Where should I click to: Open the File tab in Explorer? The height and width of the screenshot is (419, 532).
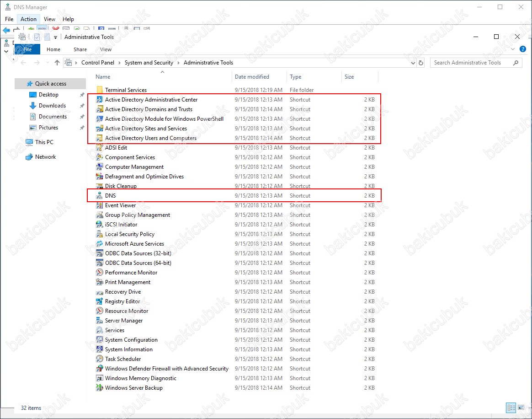[27, 49]
